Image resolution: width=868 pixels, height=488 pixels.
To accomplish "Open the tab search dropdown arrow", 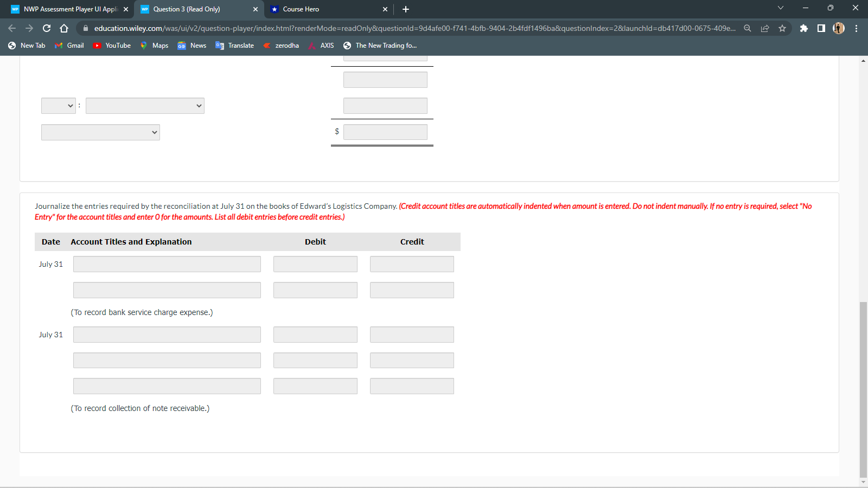I will tap(781, 8).
